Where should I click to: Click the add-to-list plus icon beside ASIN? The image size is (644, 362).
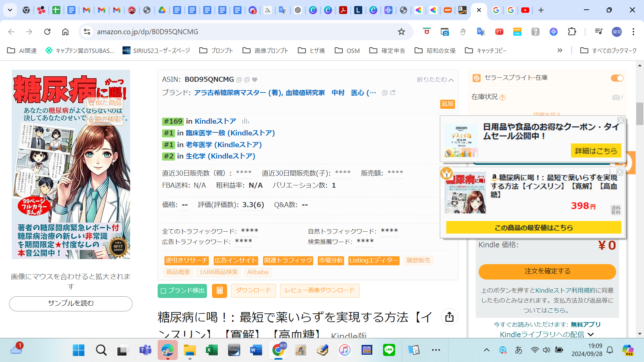(x=247, y=80)
